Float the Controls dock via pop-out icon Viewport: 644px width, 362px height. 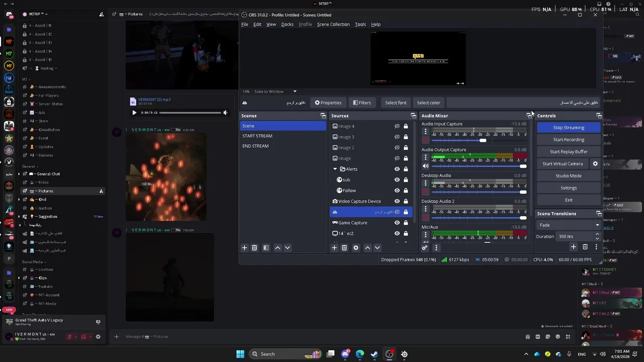pyautogui.click(x=599, y=116)
